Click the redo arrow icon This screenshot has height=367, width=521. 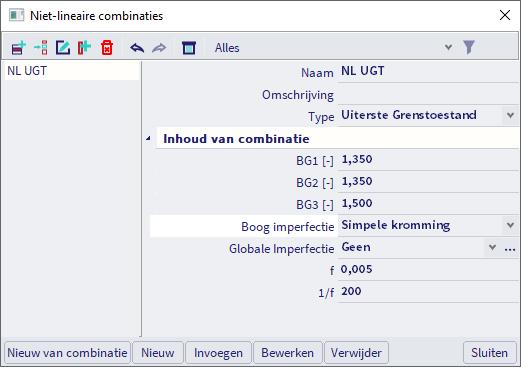tap(159, 48)
